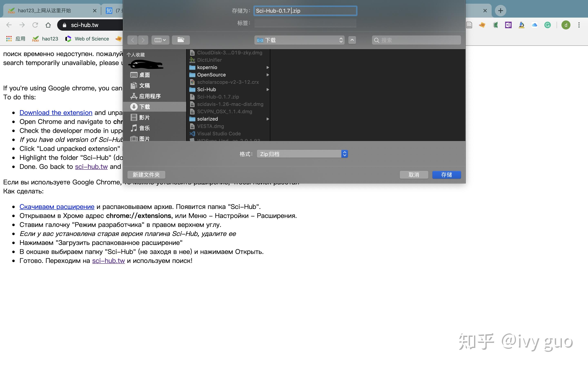Click the save dialog forward arrow
This screenshot has height=368, width=588.
[143, 40]
